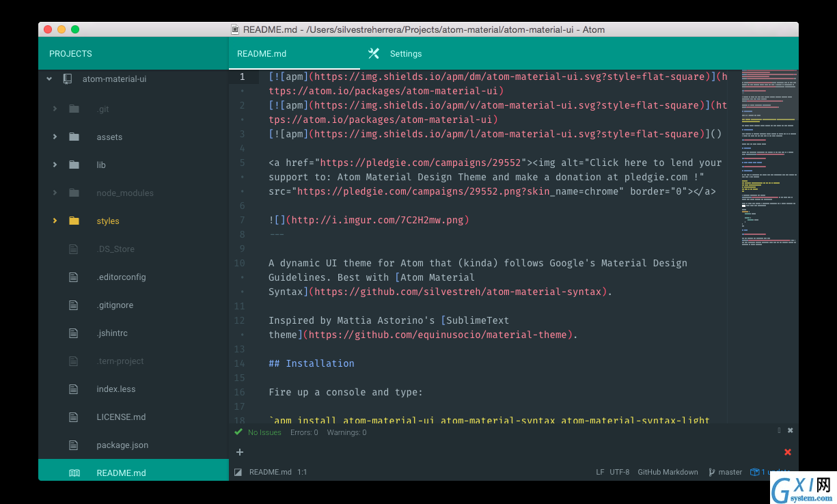
Task: Expand the node_modules folder chevron
Action: 55,193
